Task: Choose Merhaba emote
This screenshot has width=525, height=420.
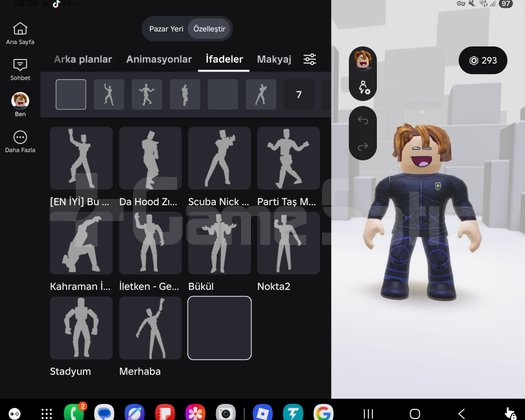Action: coord(150,328)
